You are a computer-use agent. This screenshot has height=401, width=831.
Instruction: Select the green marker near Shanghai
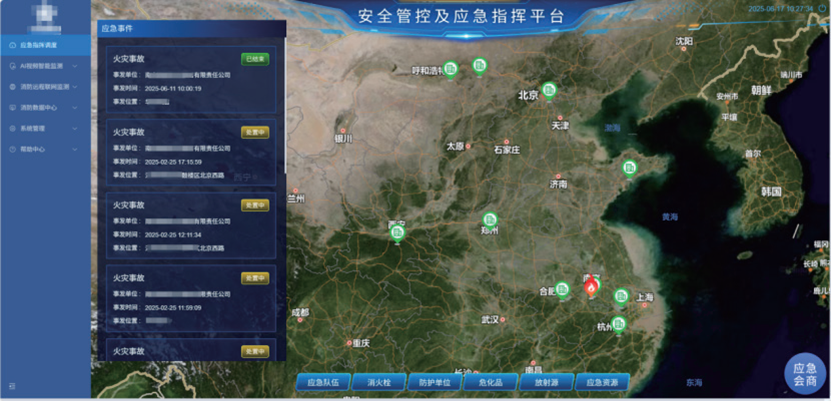(x=621, y=296)
